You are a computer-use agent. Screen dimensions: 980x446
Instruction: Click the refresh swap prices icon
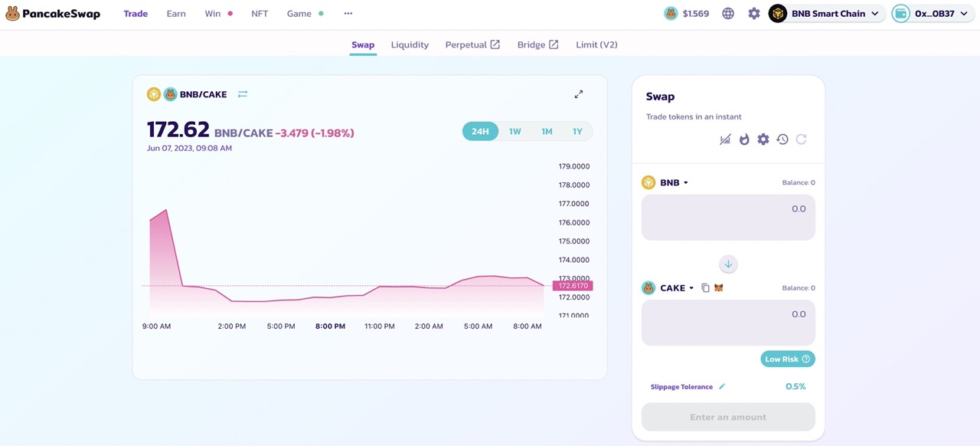pos(801,139)
